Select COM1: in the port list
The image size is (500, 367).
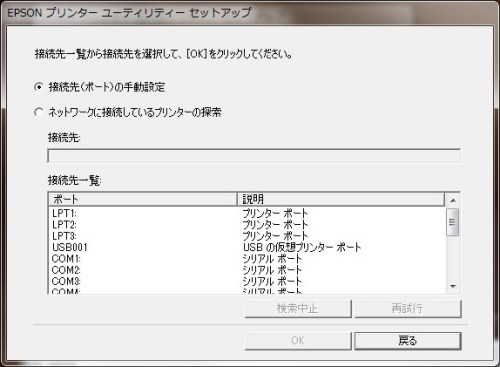(x=66, y=258)
